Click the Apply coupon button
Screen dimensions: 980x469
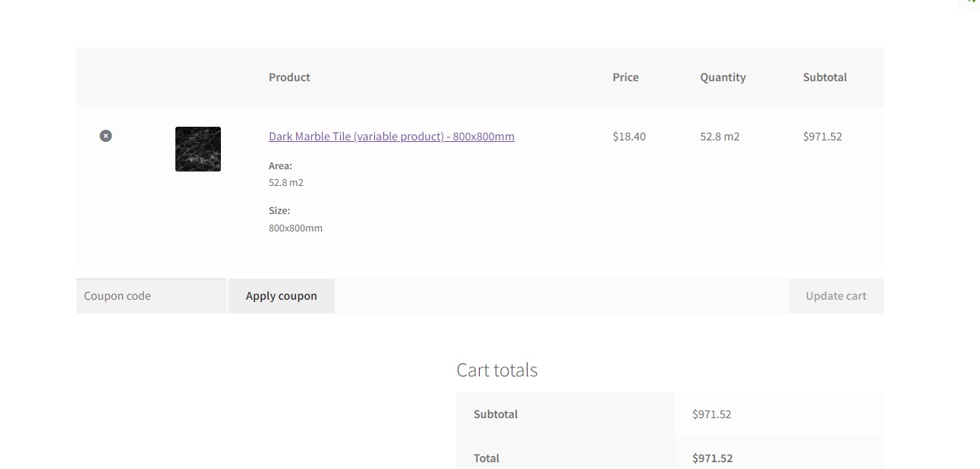[x=281, y=295]
